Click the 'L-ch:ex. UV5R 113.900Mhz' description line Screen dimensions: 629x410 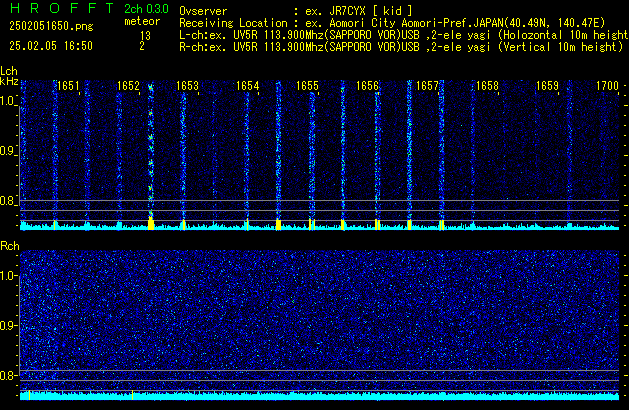(404, 35)
